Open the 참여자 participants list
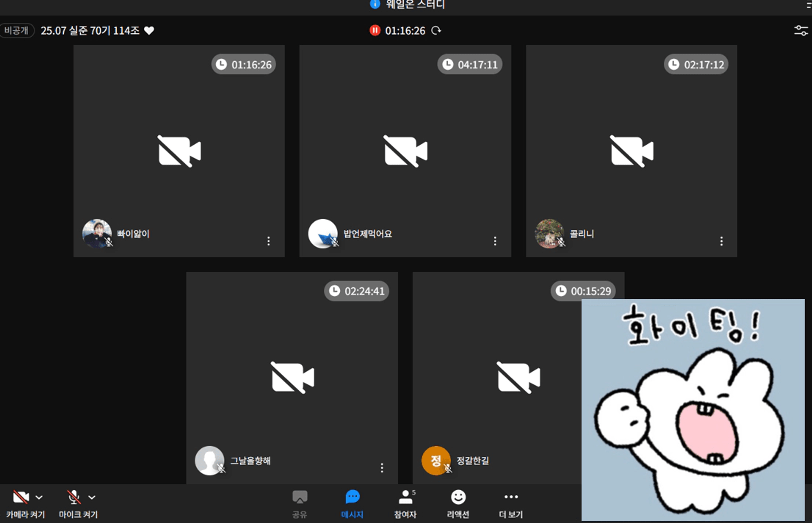This screenshot has width=812, height=523. (406, 504)
